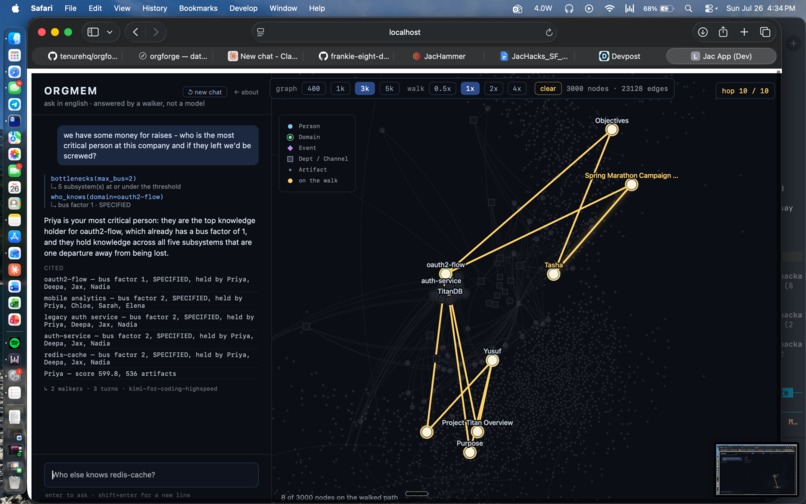Open Control Center from menu bar
Image resolution: width=806 pixels, height=504 pixels.
coord(710,8)
